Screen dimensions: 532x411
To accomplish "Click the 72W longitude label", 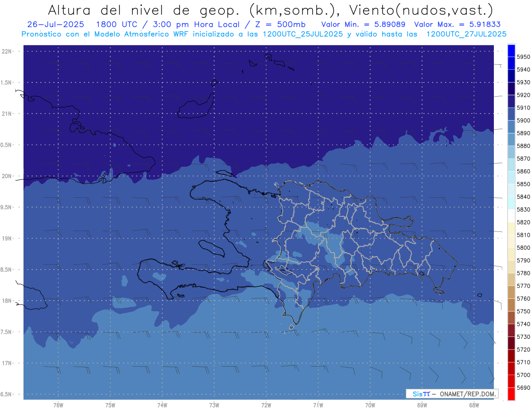I will [x=266, y=405].
